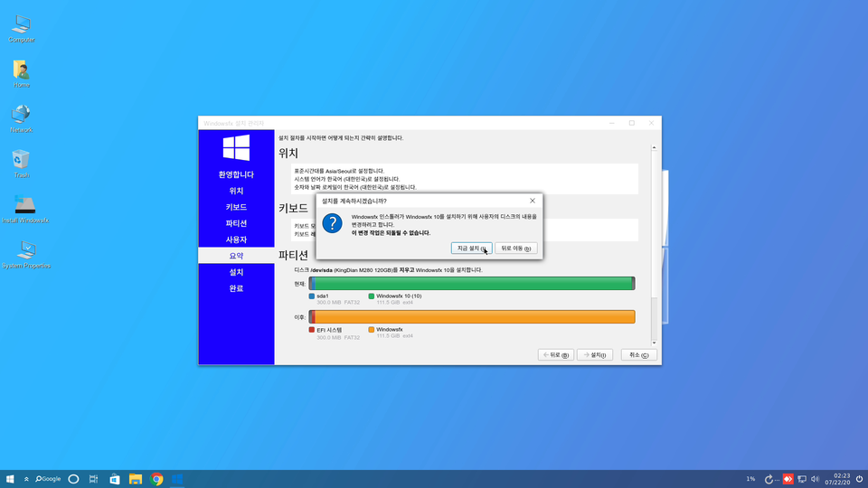The image size is (868, 488).
Task: Open the Computer desktop icon
Action: [22, 28]
